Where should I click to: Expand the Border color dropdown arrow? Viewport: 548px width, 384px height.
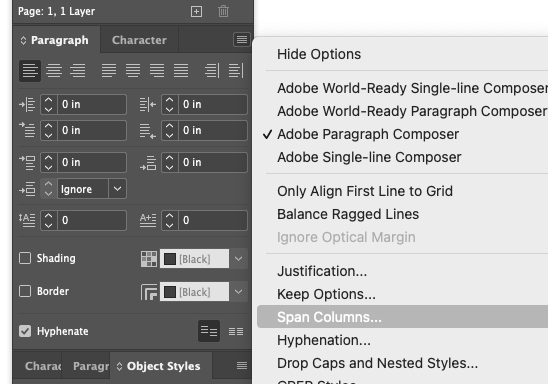click(238, 292)
